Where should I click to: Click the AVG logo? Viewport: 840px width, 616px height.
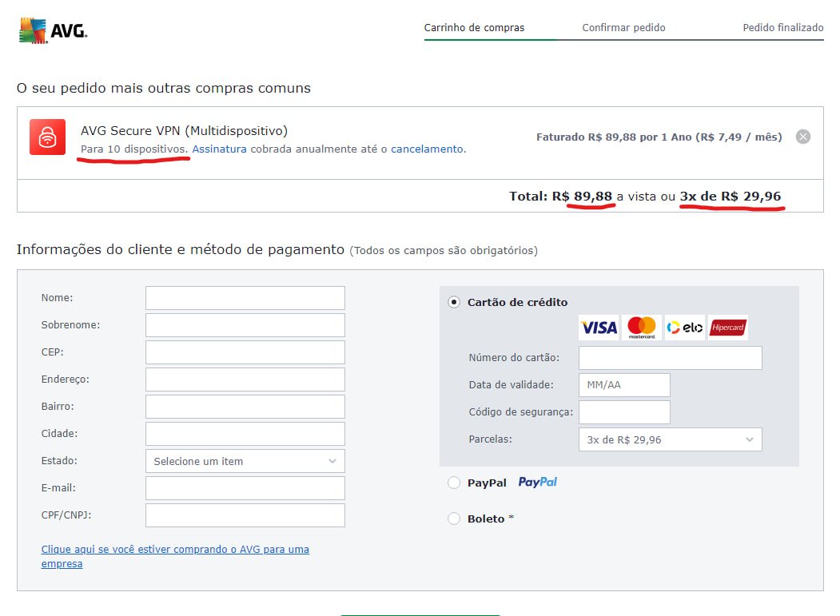coord(53,30)
